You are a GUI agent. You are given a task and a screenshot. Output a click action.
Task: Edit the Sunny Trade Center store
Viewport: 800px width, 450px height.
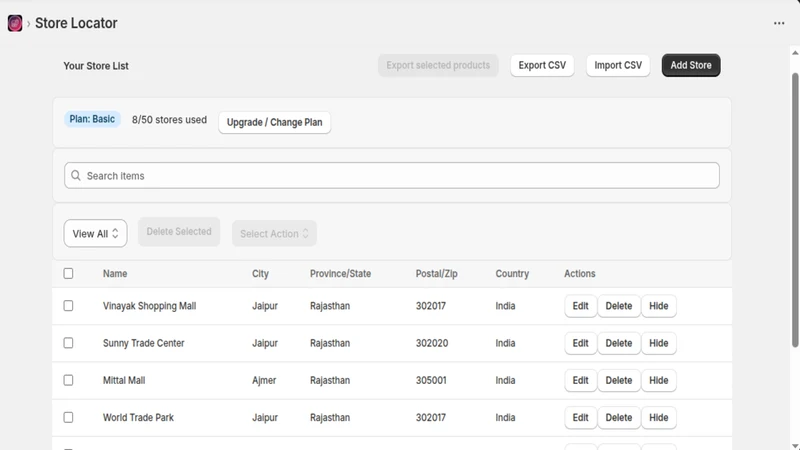(580, 343)
